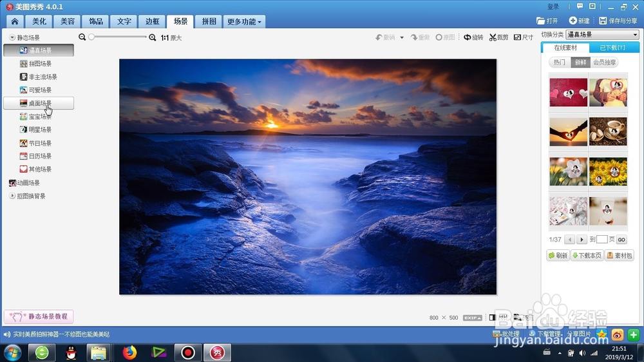Click the 下载本页 download page button
This screenshot has height=362, width=644.
tap(587, 256)
